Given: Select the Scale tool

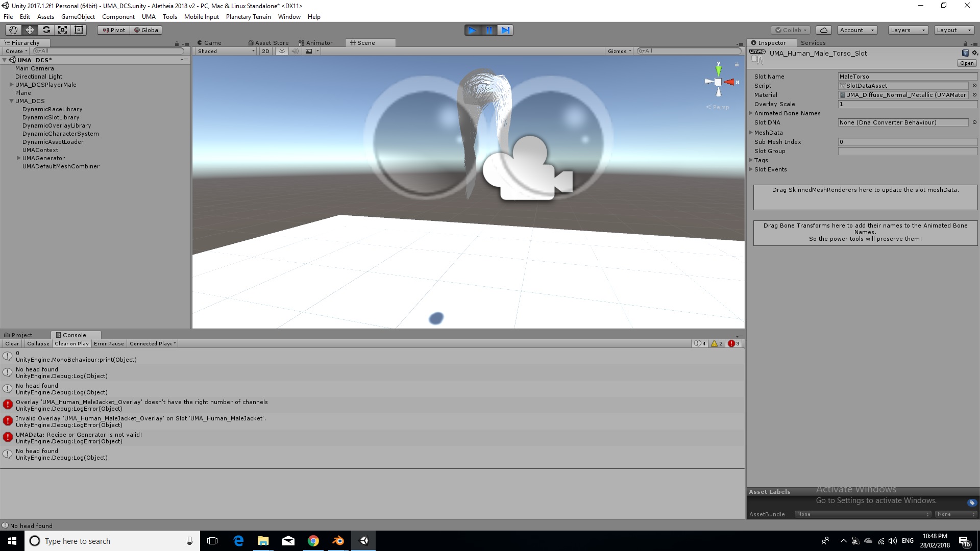Looking at the screenshot, I should point(62,30).
